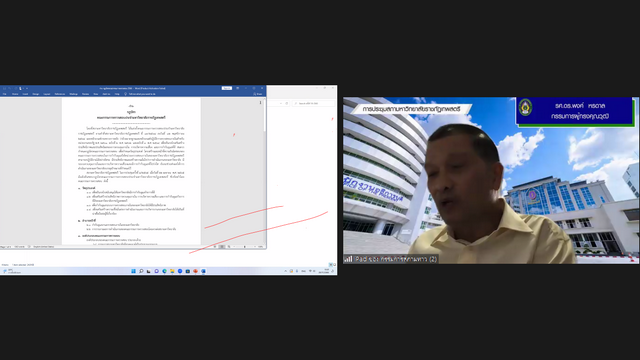This screenshot has height=360, width=640.
Task: Open the Windows Start menu
Action: tap(133, 271)
